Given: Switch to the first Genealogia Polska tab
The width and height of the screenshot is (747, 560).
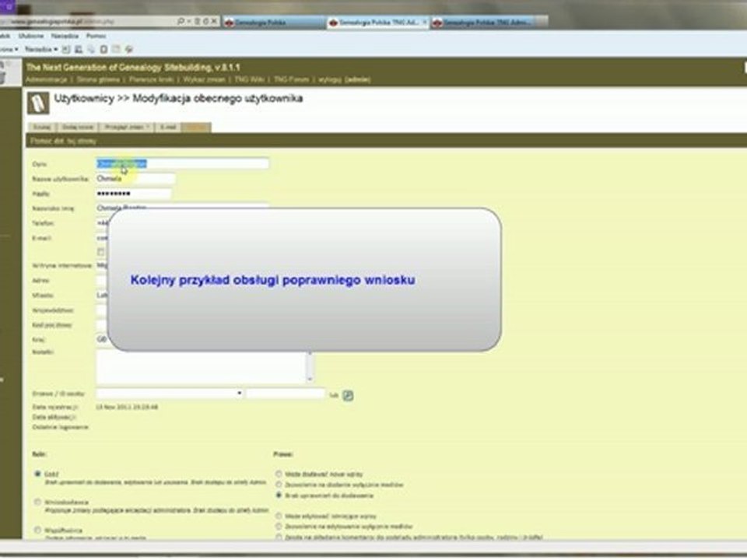Looking at the screenshot, I should pos(273,23).
